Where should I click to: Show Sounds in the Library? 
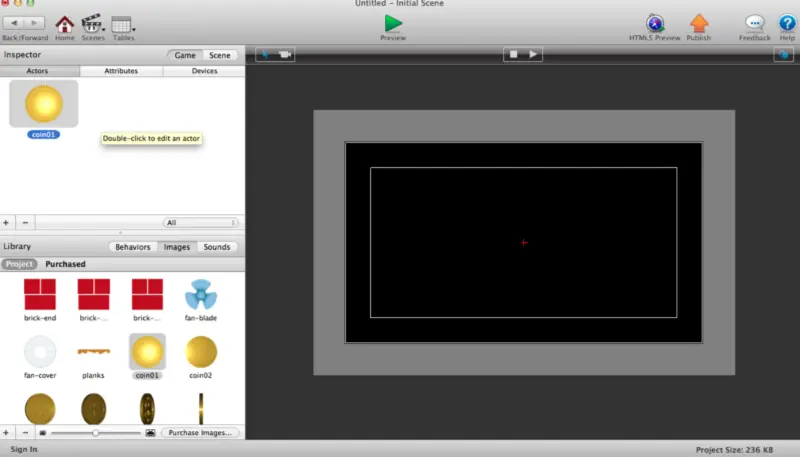217,247
